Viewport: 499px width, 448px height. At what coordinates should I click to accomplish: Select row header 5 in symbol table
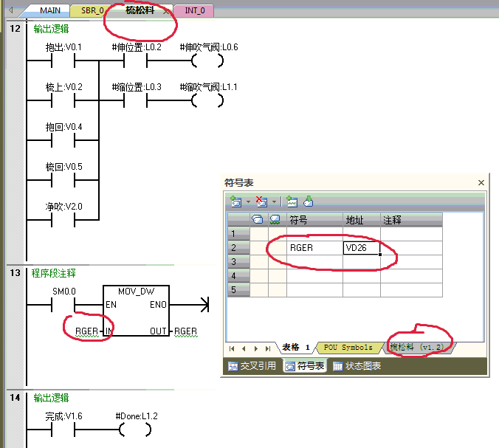[238, 290]
